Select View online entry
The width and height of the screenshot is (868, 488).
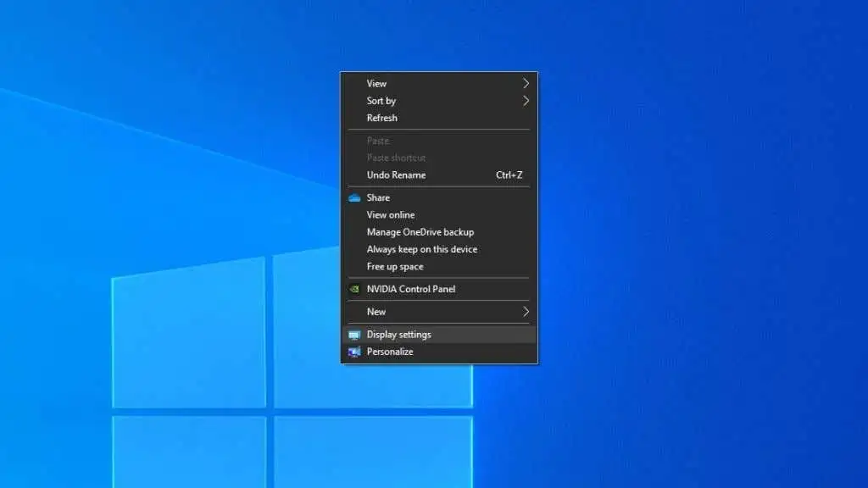[x=439, y=214]
